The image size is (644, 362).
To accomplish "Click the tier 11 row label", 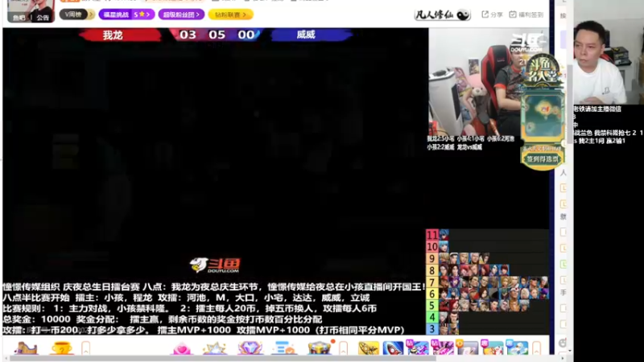I will tap(432, 235).
